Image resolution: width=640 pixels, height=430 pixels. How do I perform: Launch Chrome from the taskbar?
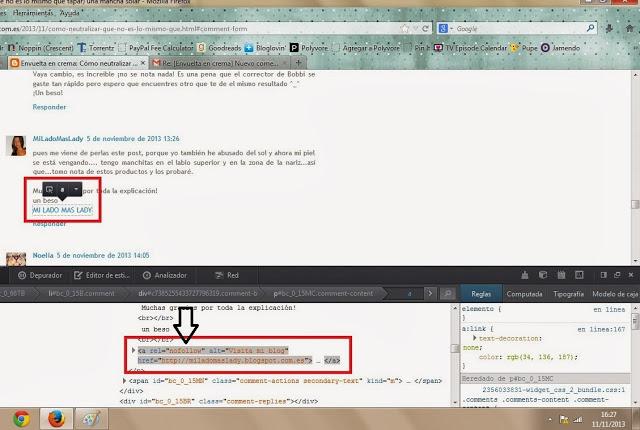[21, 419]
